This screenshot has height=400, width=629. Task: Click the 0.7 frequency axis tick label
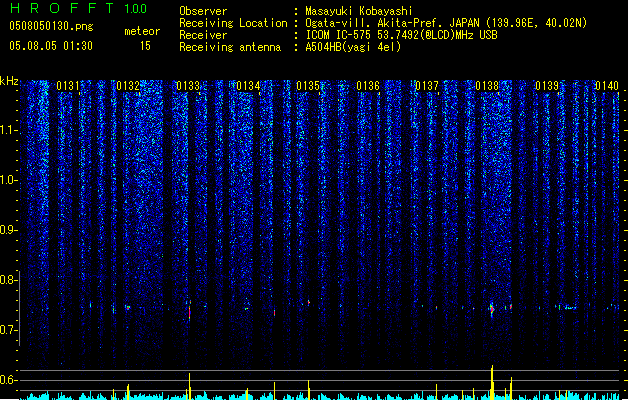[8, 330]
